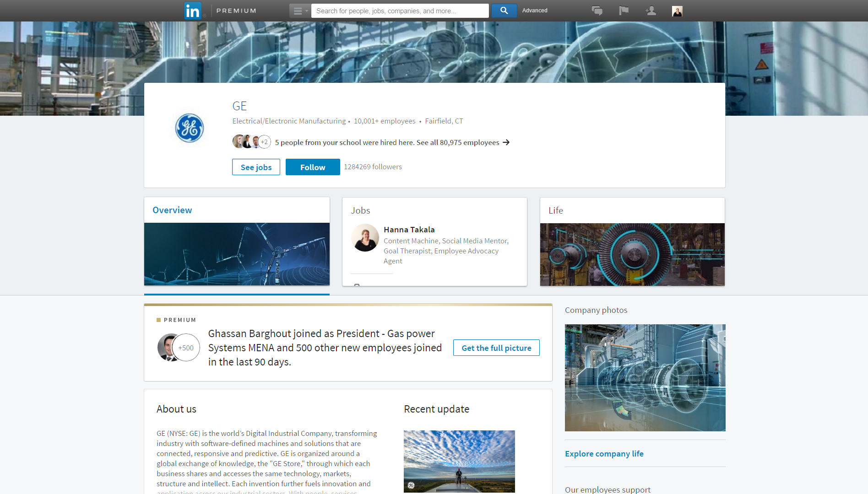Click Hanna Takala's name

(x=409, y=230)
